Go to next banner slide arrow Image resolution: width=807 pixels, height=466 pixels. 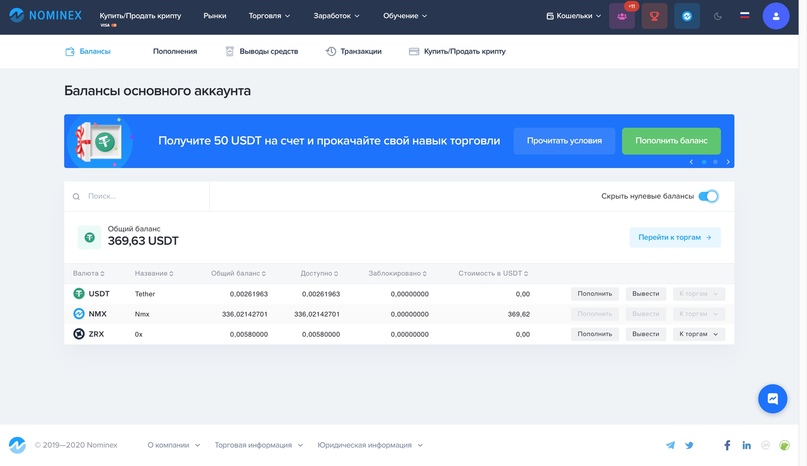coord(728,162)
